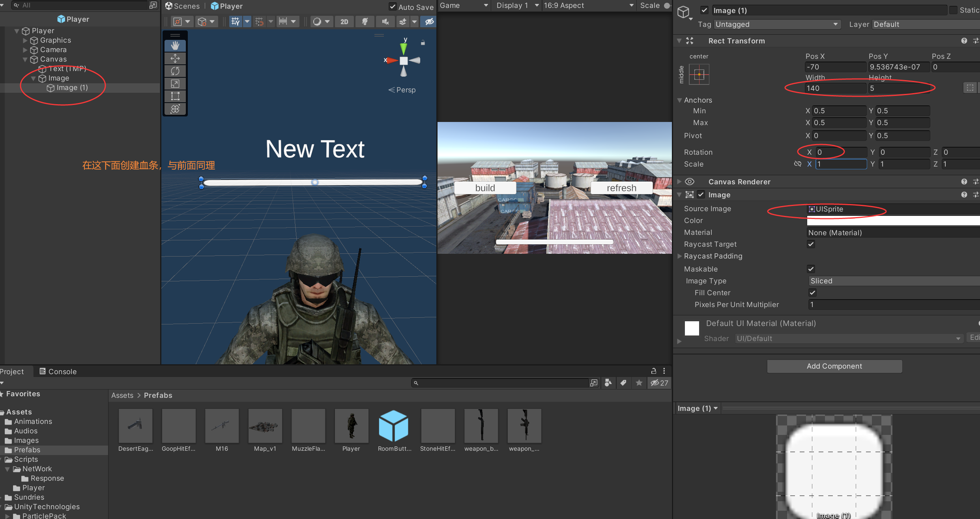
Task: Toggle scene audio mute icon
Action: [x=385, y=21]
